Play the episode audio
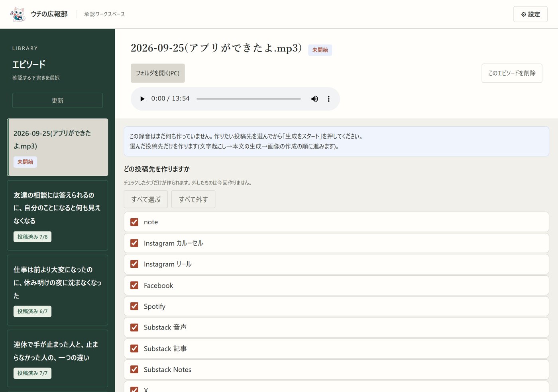558x392 pixels. click(142, 99)
